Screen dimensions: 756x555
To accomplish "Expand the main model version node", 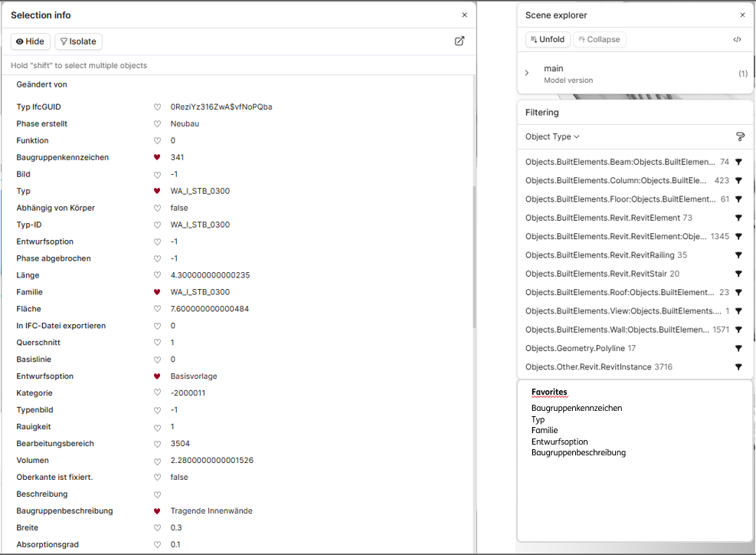I will [x=527, y=73].
